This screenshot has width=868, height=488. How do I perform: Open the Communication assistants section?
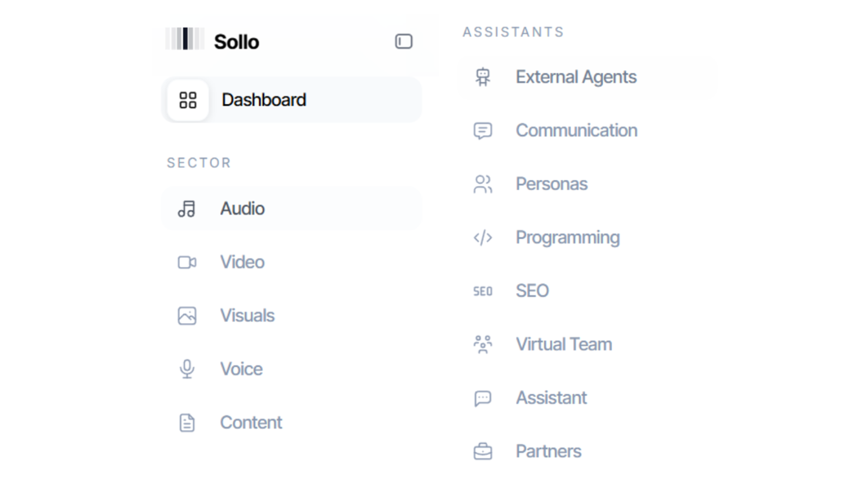tap(576, 131)
